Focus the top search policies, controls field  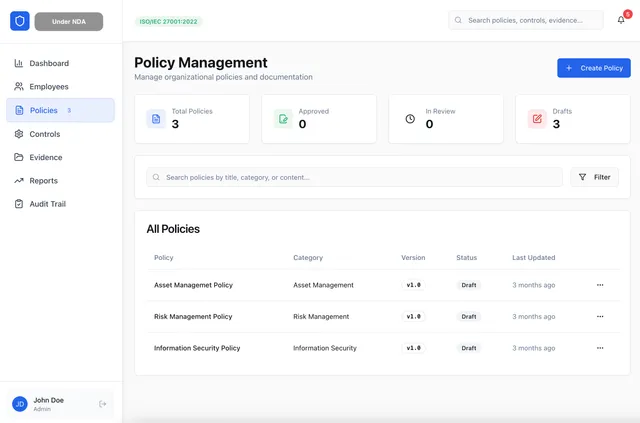pyautogui.click(x=526, y=20)
